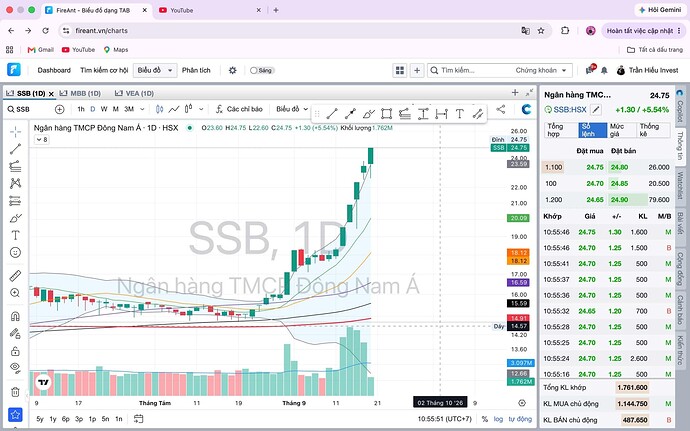Collapse the chart panel with shrink arrows

pos(529,92)
